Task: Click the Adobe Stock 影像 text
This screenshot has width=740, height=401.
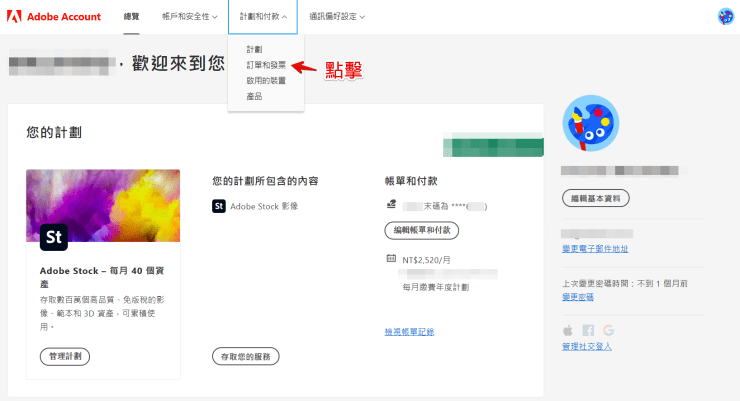Action: [x=264, y=206]
